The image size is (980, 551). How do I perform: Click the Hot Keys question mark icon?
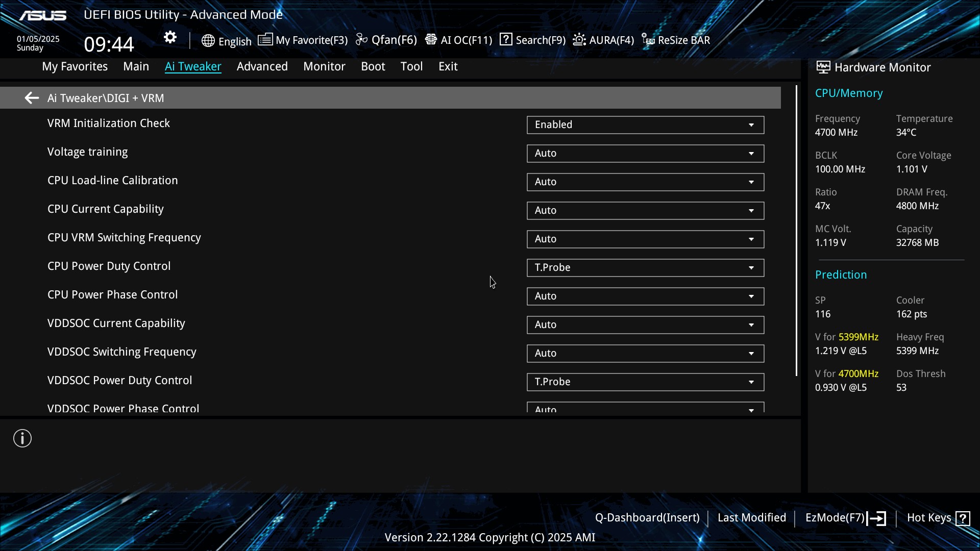click(x=963, y=518)
